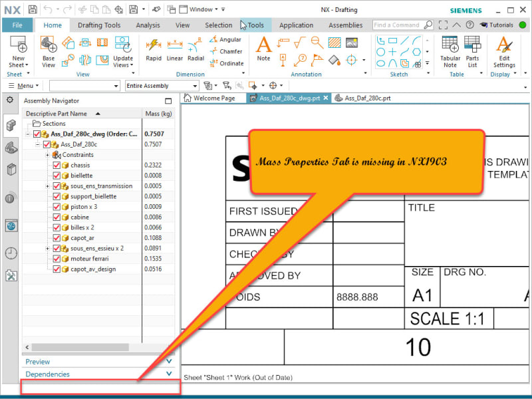Insert a Note annotation
The width and height of the screenshot is (532, 399).
(x=263, y=49)
